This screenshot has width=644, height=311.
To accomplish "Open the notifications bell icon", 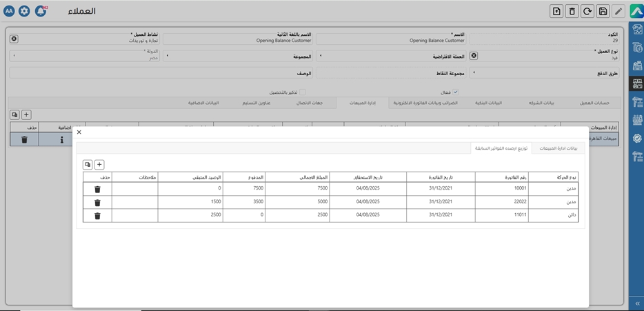I will [x=41, y=11].
